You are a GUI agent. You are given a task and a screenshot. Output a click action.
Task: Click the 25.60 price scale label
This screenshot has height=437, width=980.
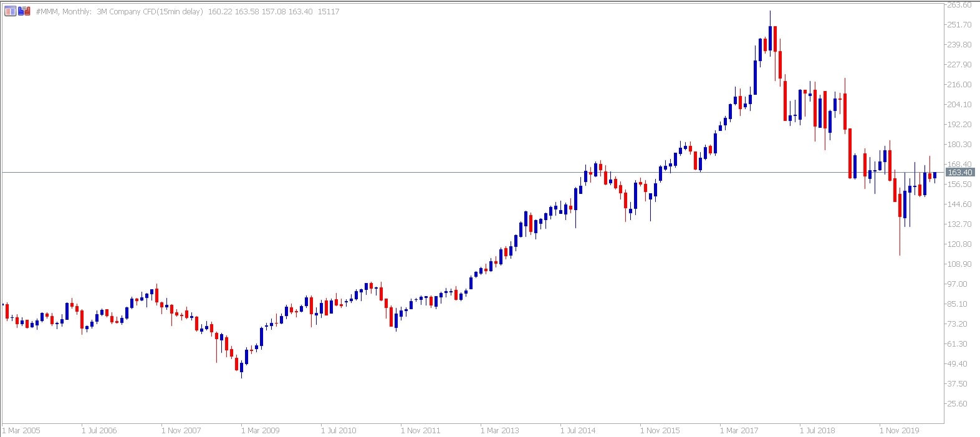click(x=957, y=404)
